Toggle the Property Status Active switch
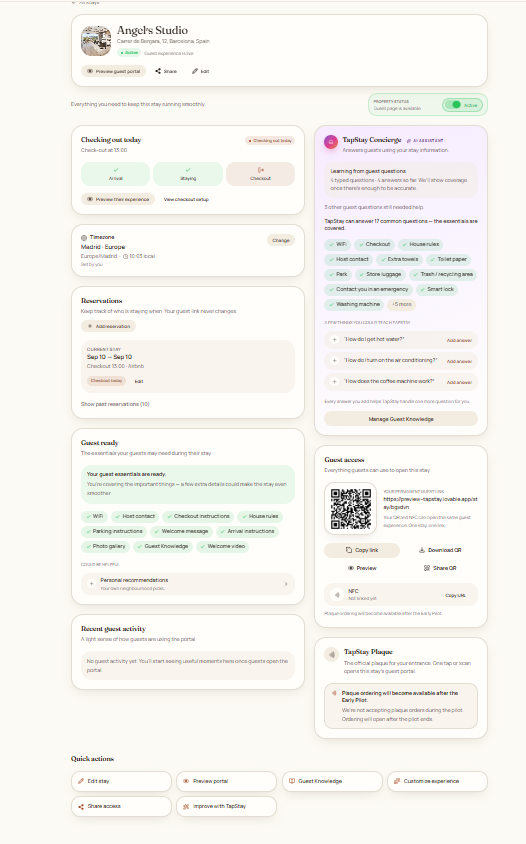Viewport: 526px width, 844px height. point(462,105)
